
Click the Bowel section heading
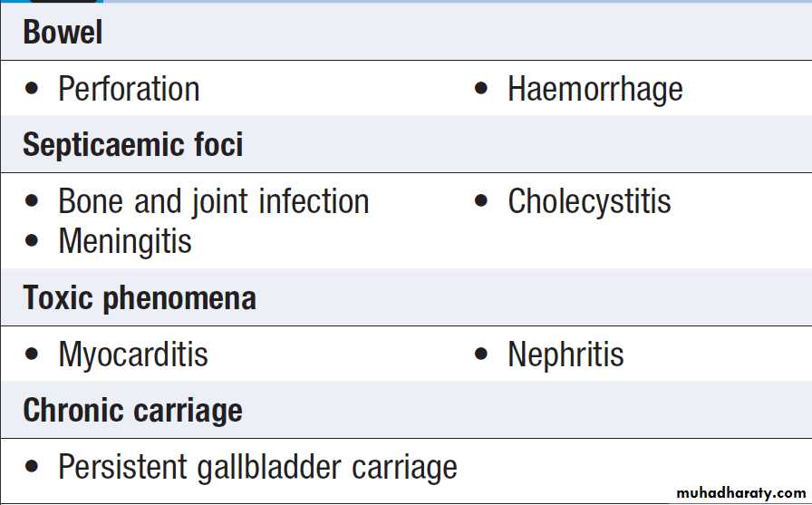click(63, 33)
